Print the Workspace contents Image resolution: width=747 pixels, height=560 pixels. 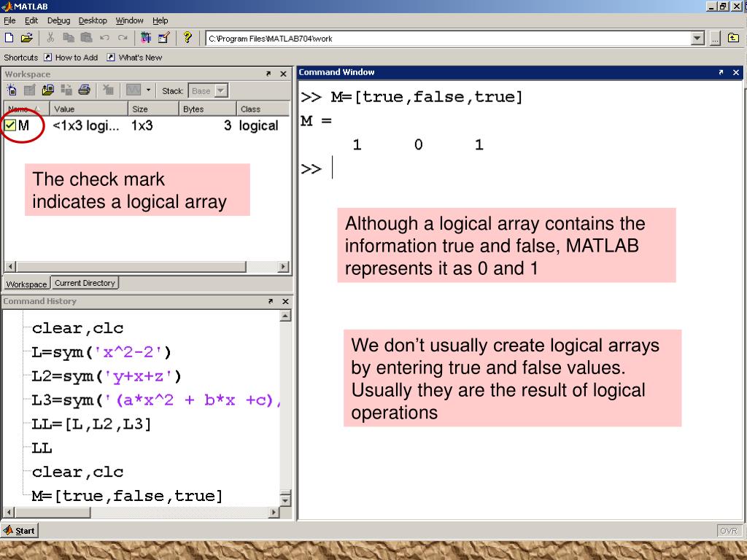[x=85, y=90]
